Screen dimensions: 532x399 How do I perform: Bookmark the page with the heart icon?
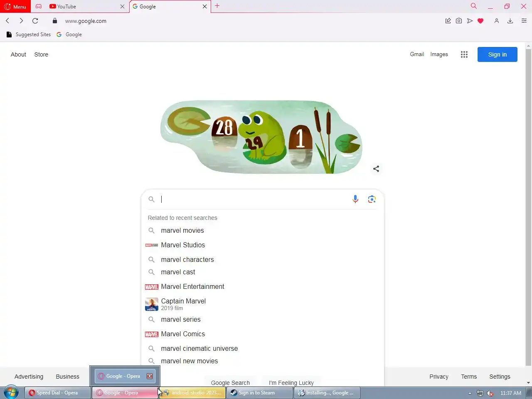point(480,21)
